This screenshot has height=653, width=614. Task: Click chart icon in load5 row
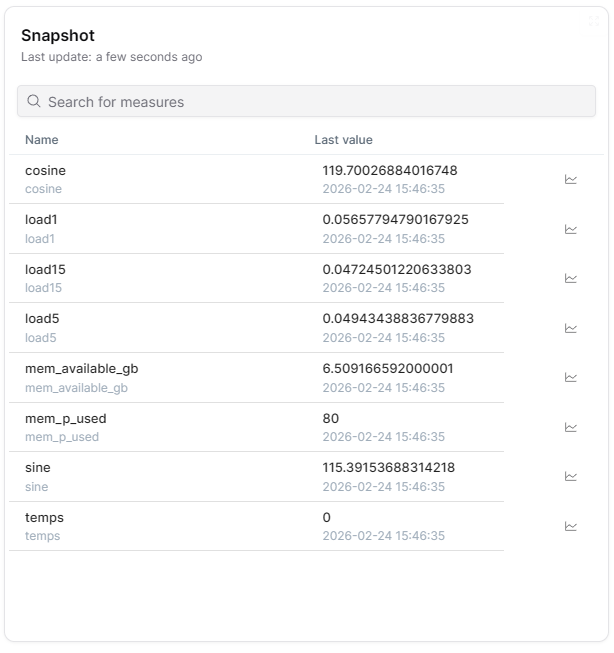point(571,328)
